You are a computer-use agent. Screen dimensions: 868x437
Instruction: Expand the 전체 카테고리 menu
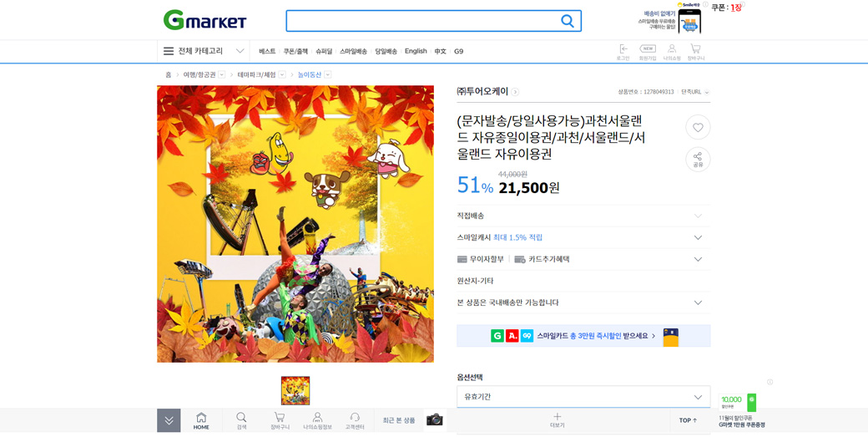tap(204, 51)
